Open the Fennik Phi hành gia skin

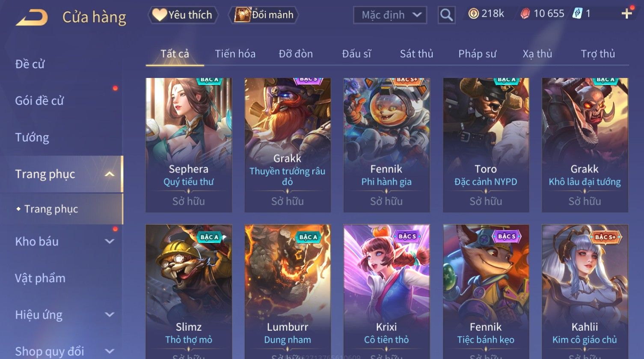tap(386, 145)
